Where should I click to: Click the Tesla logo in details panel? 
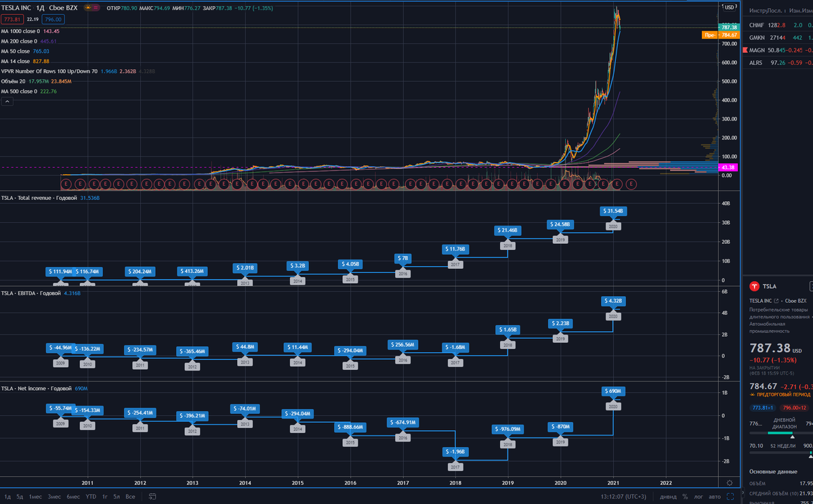(x=755, y=287)
